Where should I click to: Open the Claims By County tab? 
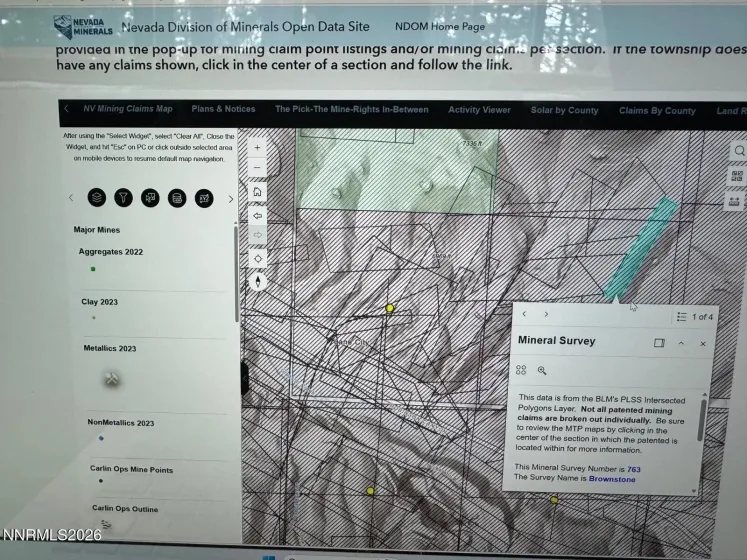pyautogui.click(x=657, y=111)
